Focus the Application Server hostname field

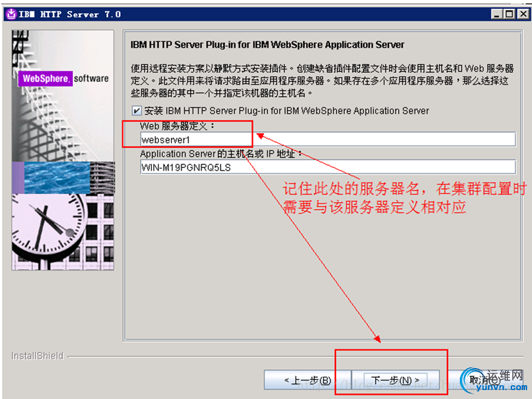[x=328, y=167]
